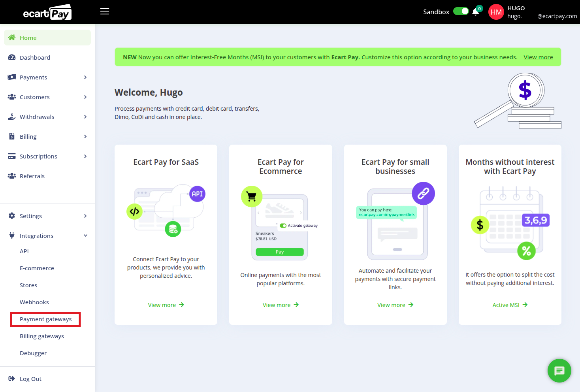
Task: Click the 3,6,9 purple badge
Action: point(536,220)
